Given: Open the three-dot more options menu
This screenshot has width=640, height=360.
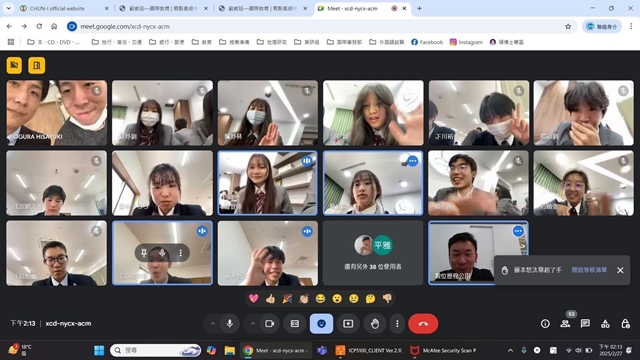Looking at the screenshot, I should pyautogui.click(x=397, y=324).
